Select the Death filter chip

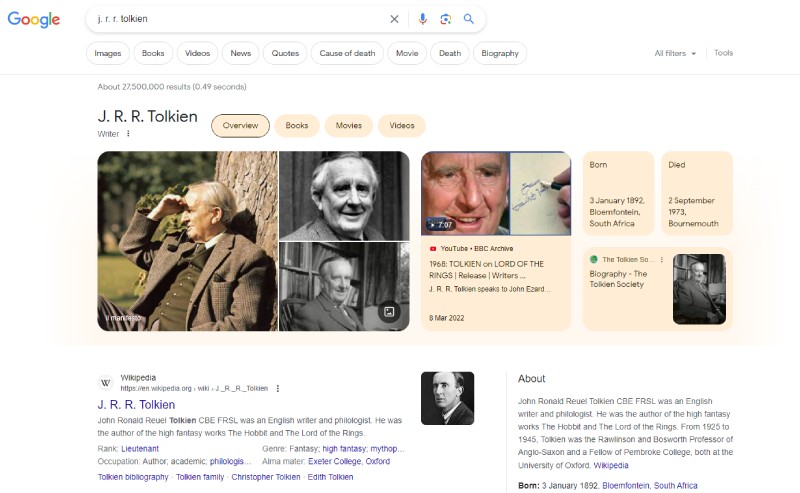(x=450, y=53)
